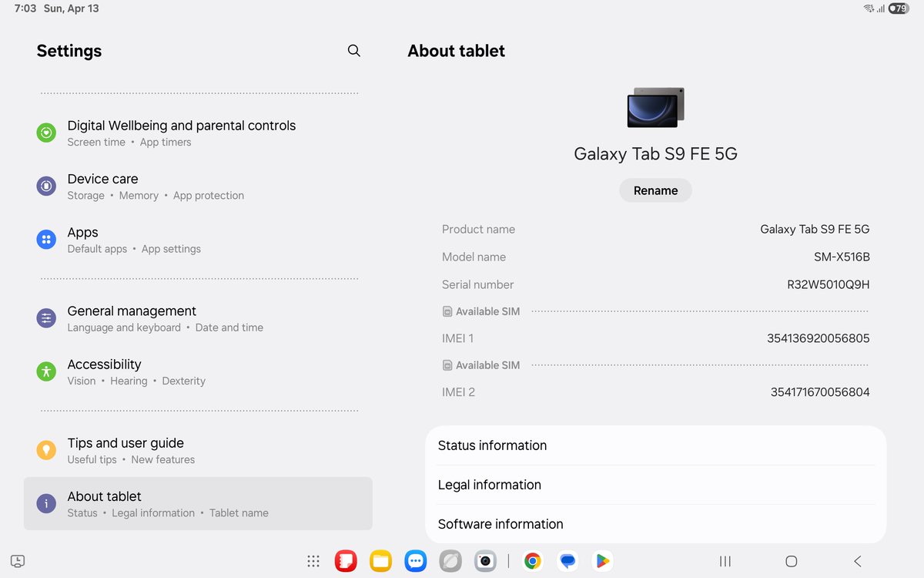This screenshot has width=924, height=578.
Task: Tap Galaxy Tab S9 FE 5G device name heading
Action: [x=656, y=153]
